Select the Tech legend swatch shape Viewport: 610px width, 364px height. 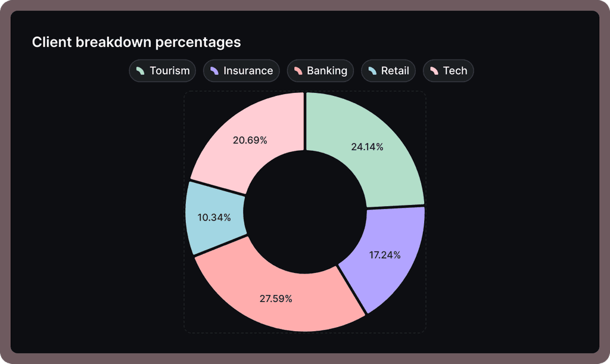433,70
